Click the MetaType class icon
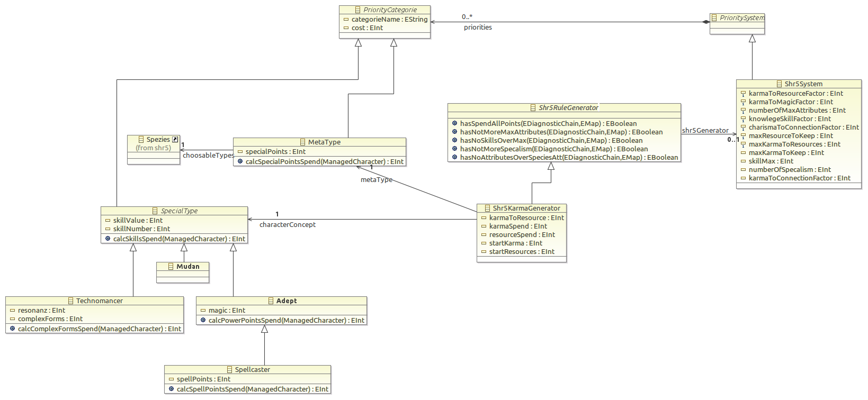The height and width of the screenshot is (400, 868). [x=302, y=142]
